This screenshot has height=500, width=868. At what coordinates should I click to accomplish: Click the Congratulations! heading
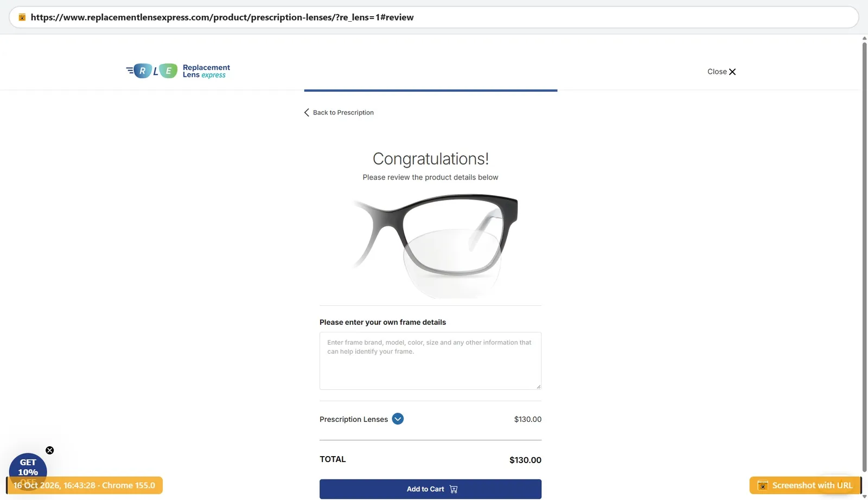[x=431, y=158]
